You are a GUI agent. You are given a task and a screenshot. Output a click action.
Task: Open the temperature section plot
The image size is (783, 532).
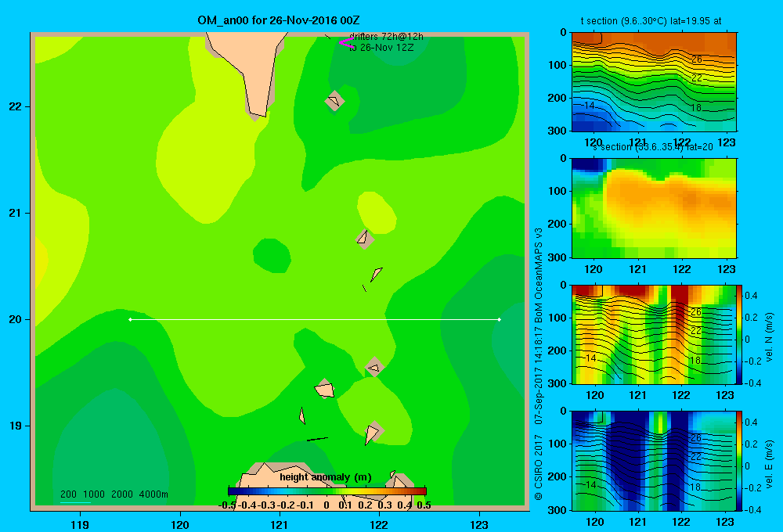pos(654,82)
